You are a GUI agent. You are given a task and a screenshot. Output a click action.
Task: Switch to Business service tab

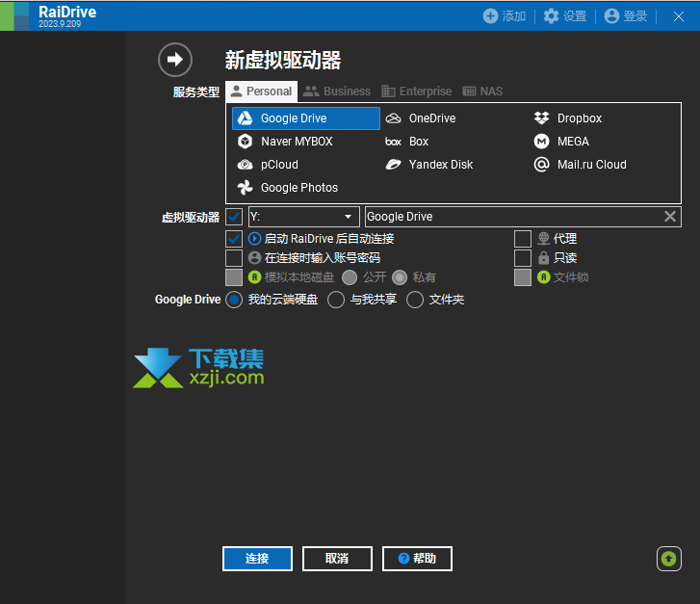[x=337, y=92]
